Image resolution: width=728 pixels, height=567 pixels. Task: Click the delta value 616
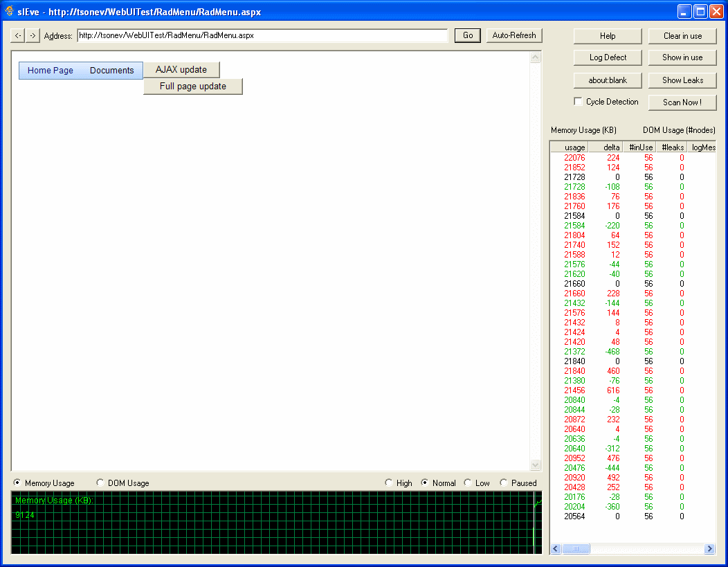613,390
